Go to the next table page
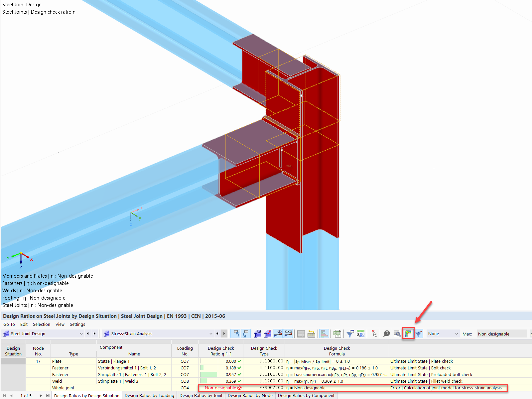532x399 pixels. 41,395
